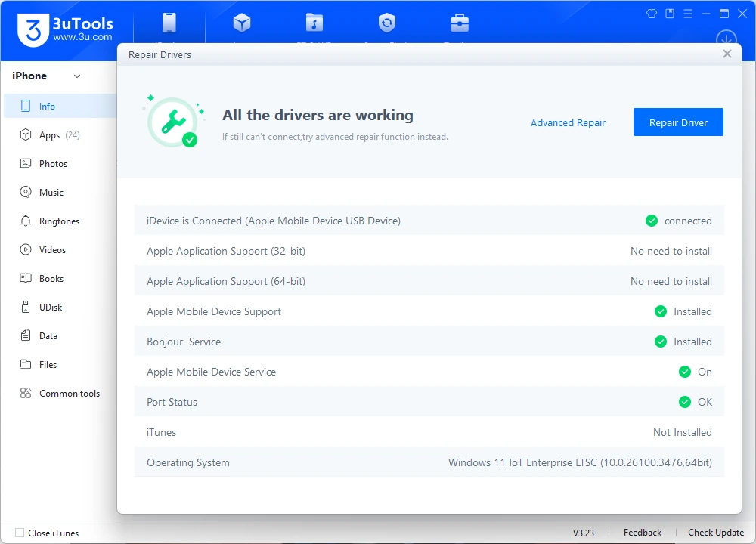Click the green check for Port Status

tap(685, 402)
